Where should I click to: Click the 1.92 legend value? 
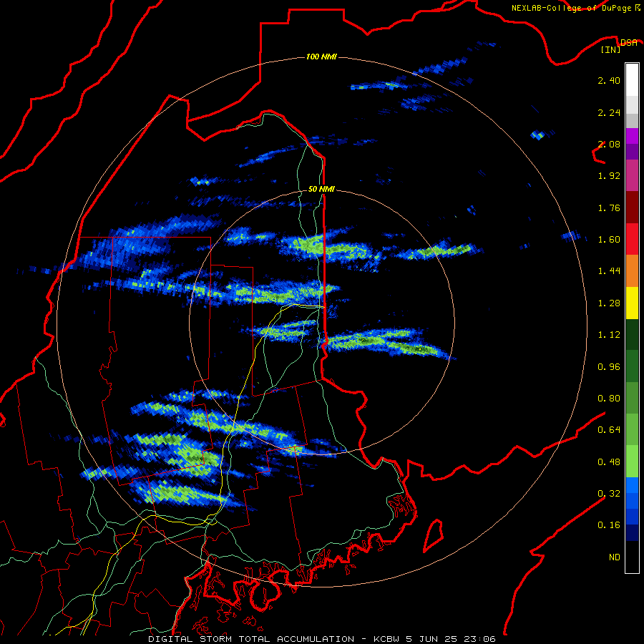(609, 176)
